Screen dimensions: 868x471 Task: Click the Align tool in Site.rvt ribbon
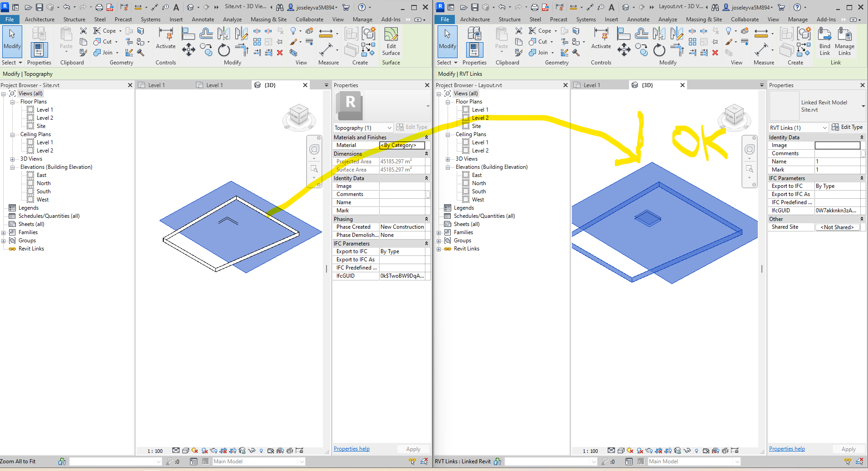188,33
